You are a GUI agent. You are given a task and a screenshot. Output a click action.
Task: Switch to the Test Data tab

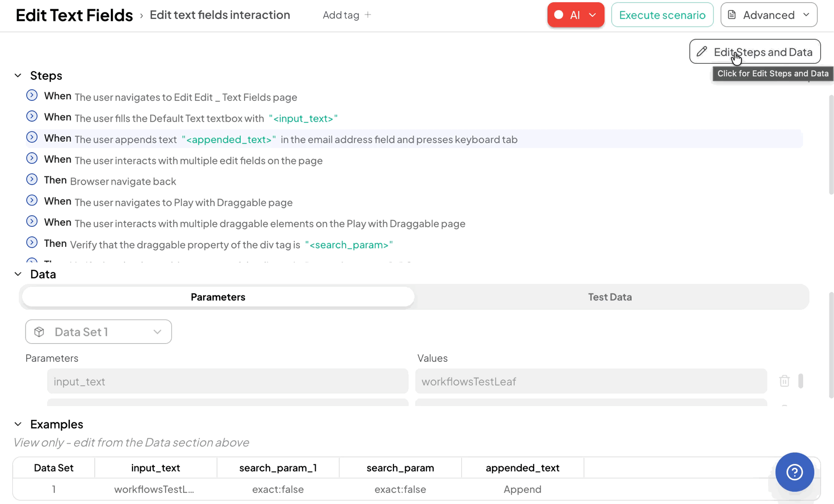610,297
